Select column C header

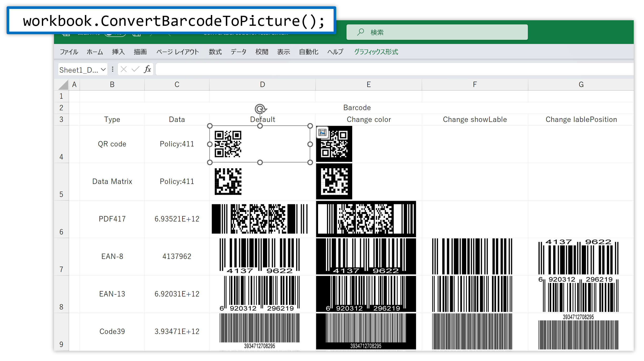point(177,85)
